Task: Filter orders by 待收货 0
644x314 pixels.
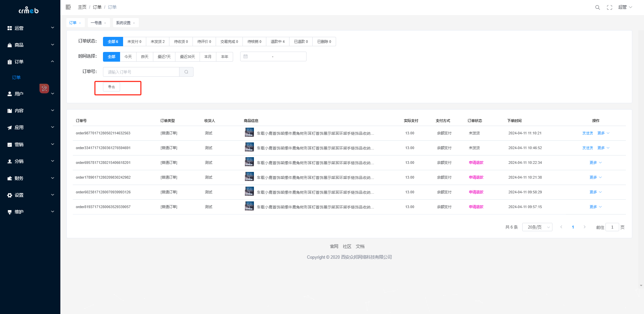Action: [x=181, y=42]
